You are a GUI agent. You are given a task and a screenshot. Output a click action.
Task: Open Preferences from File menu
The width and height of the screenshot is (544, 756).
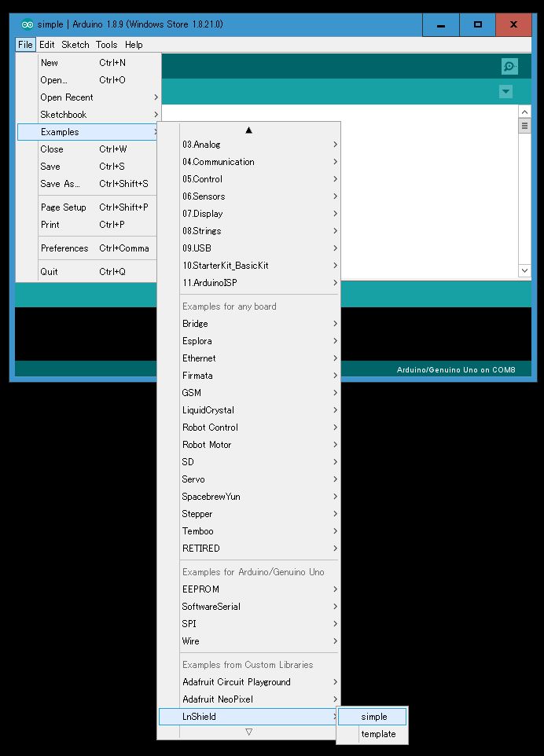click(88, 248)
